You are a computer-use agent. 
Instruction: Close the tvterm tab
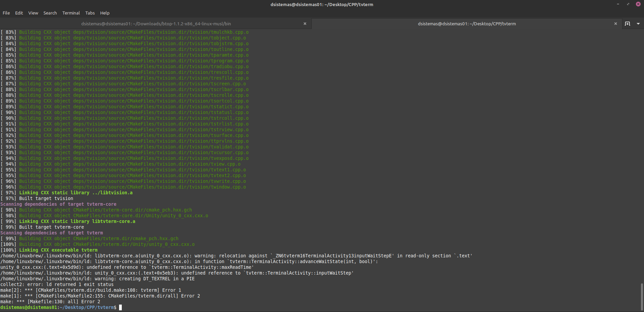point(616,24)
